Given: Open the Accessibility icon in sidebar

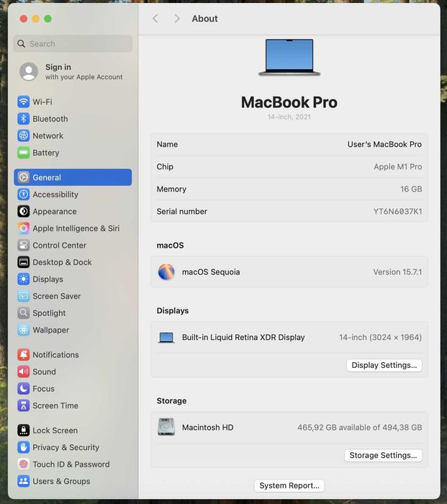Looking at the screenshot, I should [24, 194].
